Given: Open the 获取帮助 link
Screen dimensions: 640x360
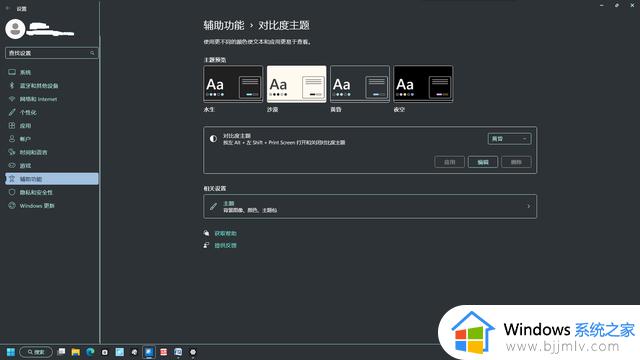Looking at the screenshot, I should tap(225, 233).
